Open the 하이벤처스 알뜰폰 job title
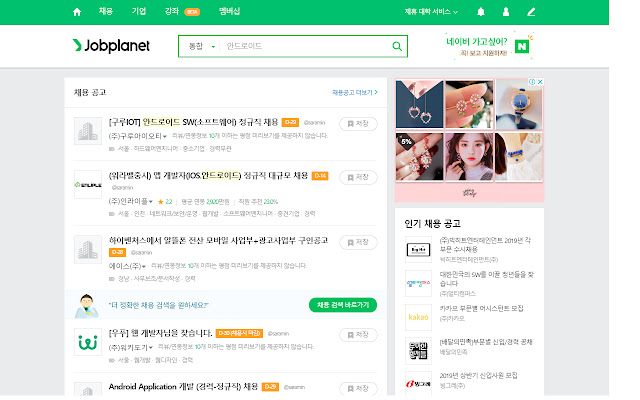The height and width of the screenshot is (400, 640). [x=218, y=240]
